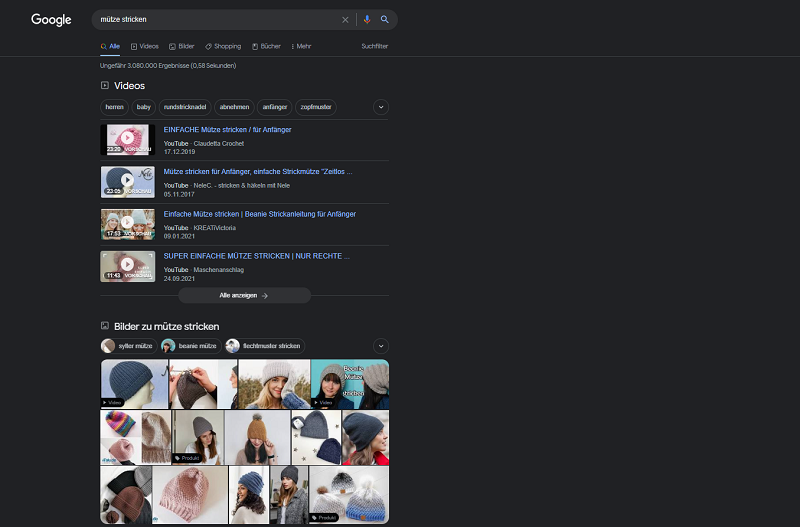
Task: Open the image of hands knitting brown hat
Action: point(203,384)
